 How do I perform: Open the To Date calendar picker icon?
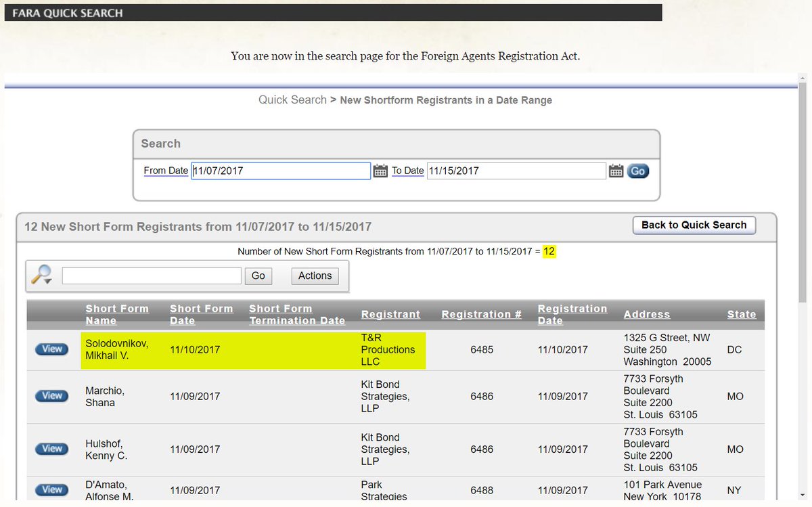(616, 171)
